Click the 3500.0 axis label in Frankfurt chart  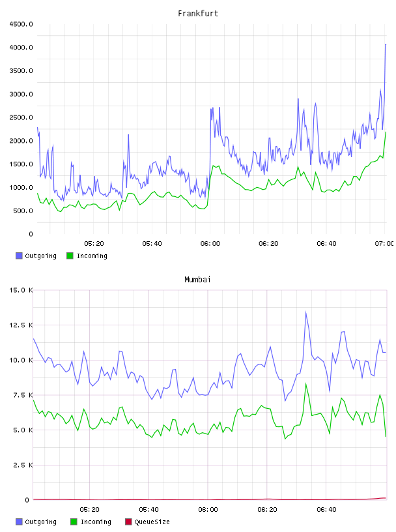[21, 71]
